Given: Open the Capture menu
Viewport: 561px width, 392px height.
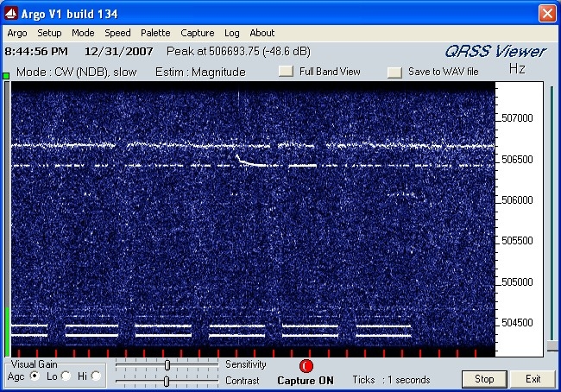Looking at the screenshot, I should (197, 33).
